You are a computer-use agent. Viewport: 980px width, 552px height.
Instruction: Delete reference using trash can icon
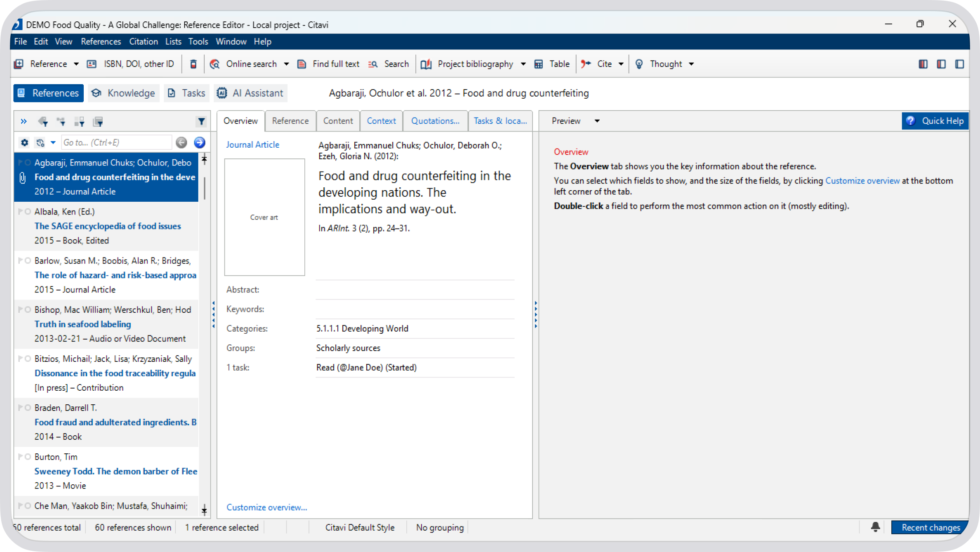point(193,64)
